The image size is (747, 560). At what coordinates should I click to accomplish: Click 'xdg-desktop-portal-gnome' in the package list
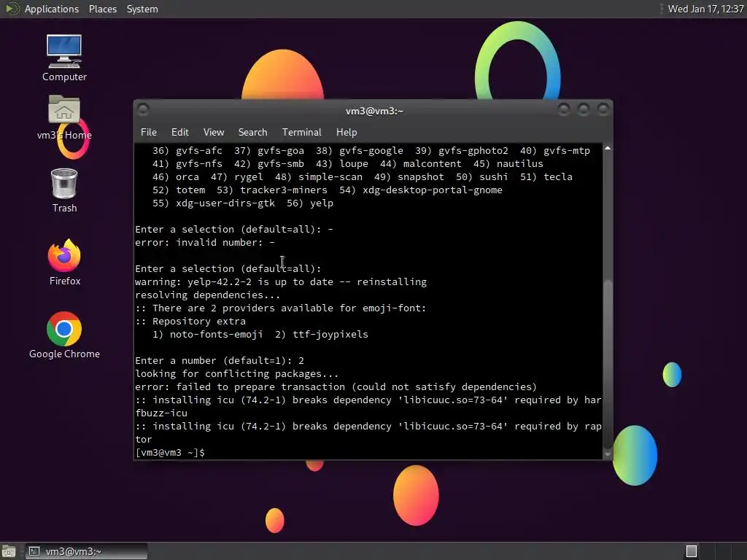coord(433,190)
